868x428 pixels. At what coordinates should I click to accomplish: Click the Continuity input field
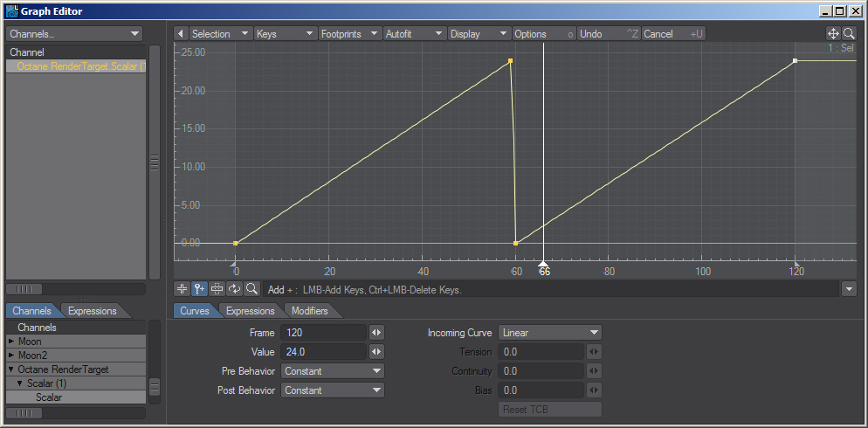point(541,371)
